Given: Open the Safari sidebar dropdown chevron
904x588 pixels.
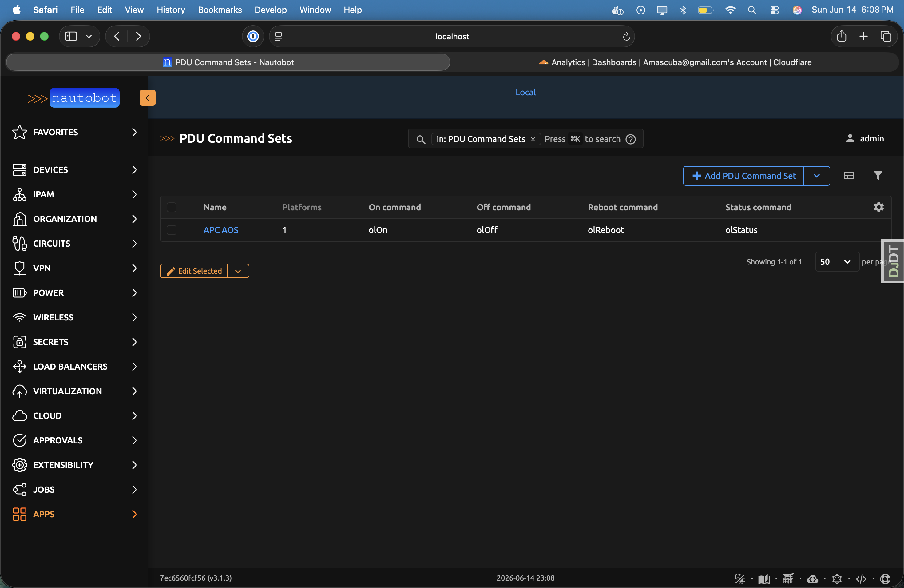Looking at the screenshot, I should [89, 36].
